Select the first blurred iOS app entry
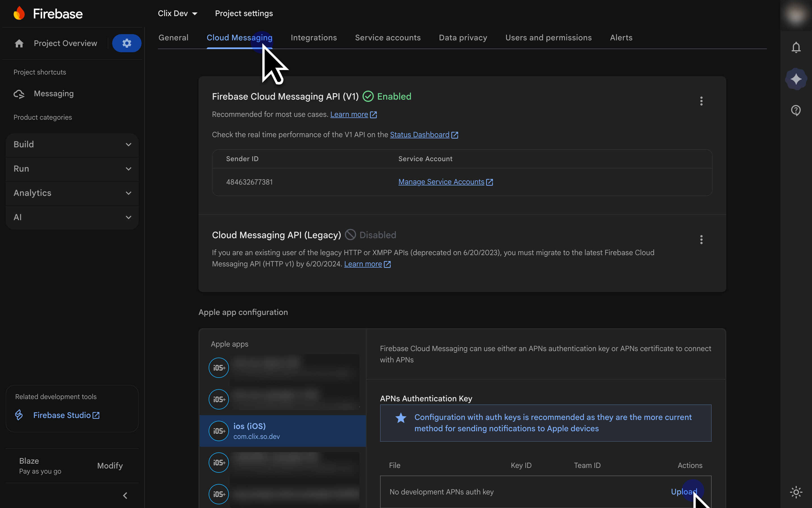 (x=283, y=367)
